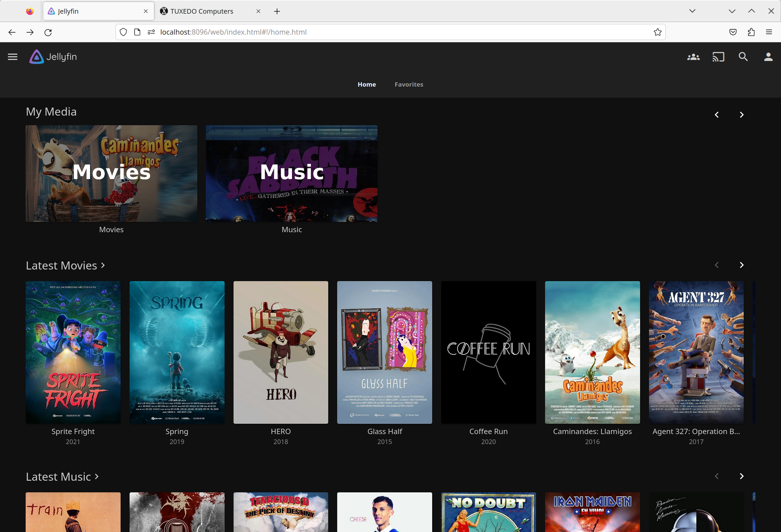This screenshot has width=781, height=532.
Task: Click the Jellyfin logo
Action: point(37,56)
